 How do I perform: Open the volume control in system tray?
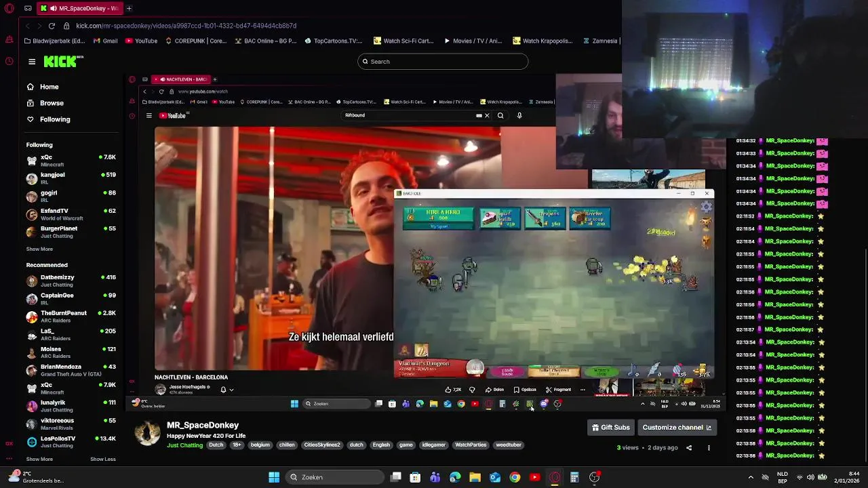810,477
